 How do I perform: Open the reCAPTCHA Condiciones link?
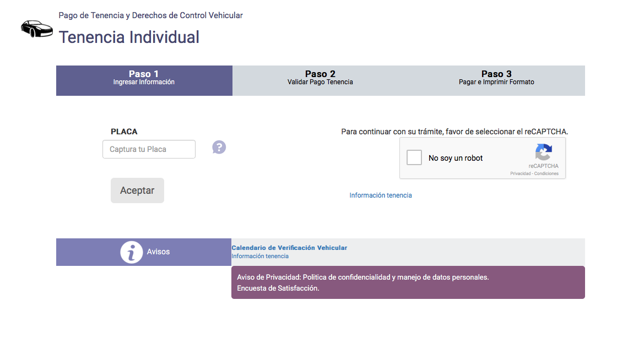coord(546,173)
